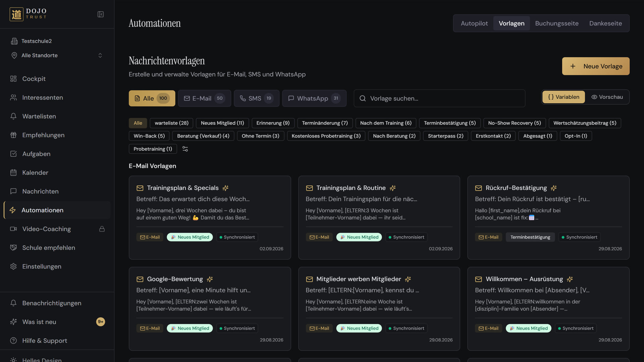Viewport: 644px width, 362px height.
Task: Open Nachrichten in the sidebar
Action: 57,191
